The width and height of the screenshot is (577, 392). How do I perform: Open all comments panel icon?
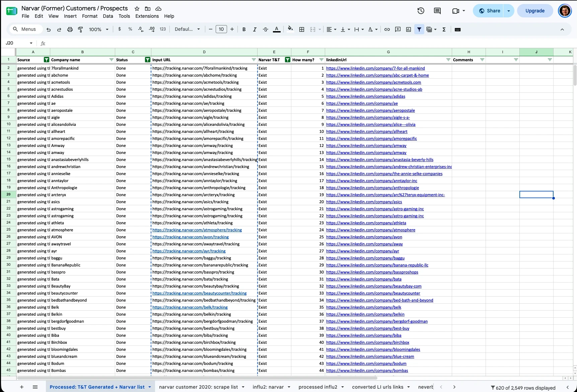click(437, 11)
